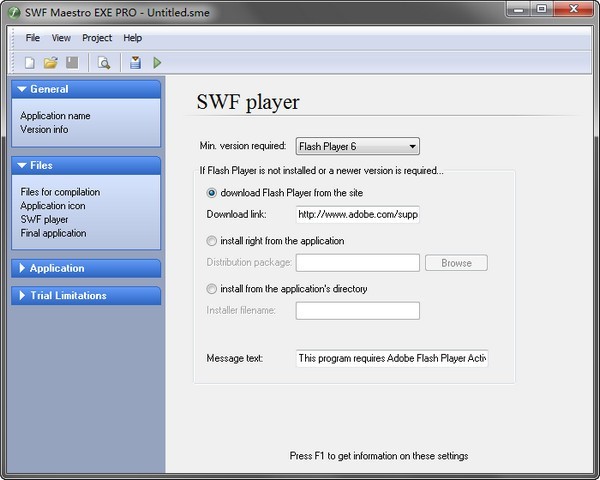Click the SWF Maestro title bar app icon
The image size is (600, 480).
tap(12, 10)
